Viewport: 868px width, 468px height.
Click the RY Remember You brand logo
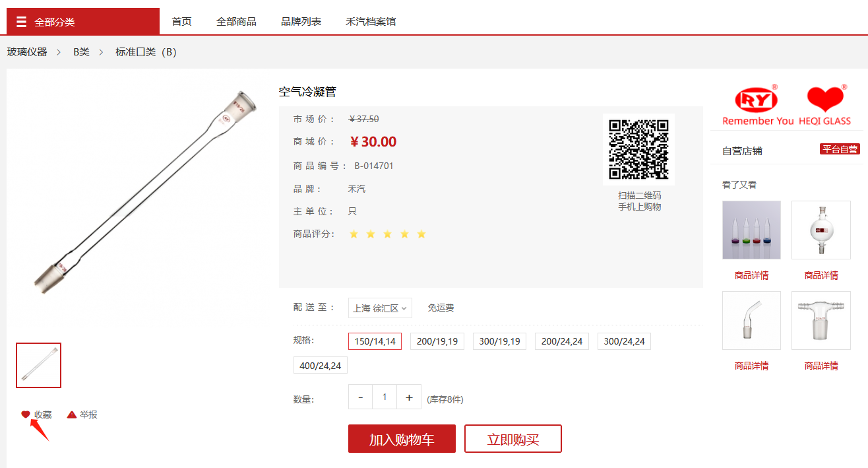click(757, 106)
